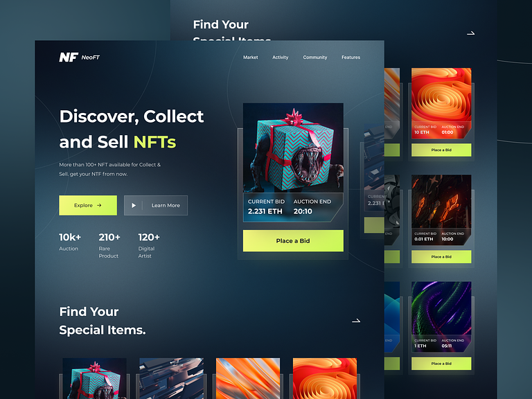Open the gift box monster NFT image
Viewport: 532px width, 399px height.
pos(293,148)
